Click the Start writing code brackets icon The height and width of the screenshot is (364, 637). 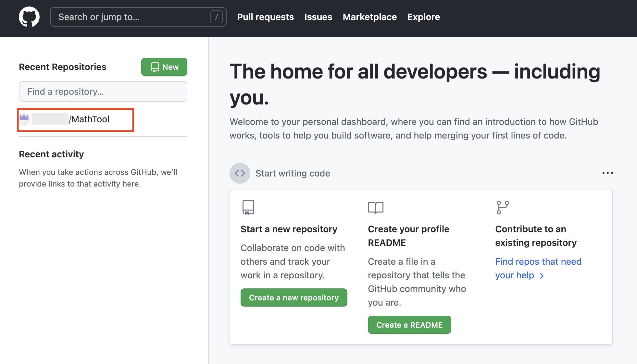240,173
